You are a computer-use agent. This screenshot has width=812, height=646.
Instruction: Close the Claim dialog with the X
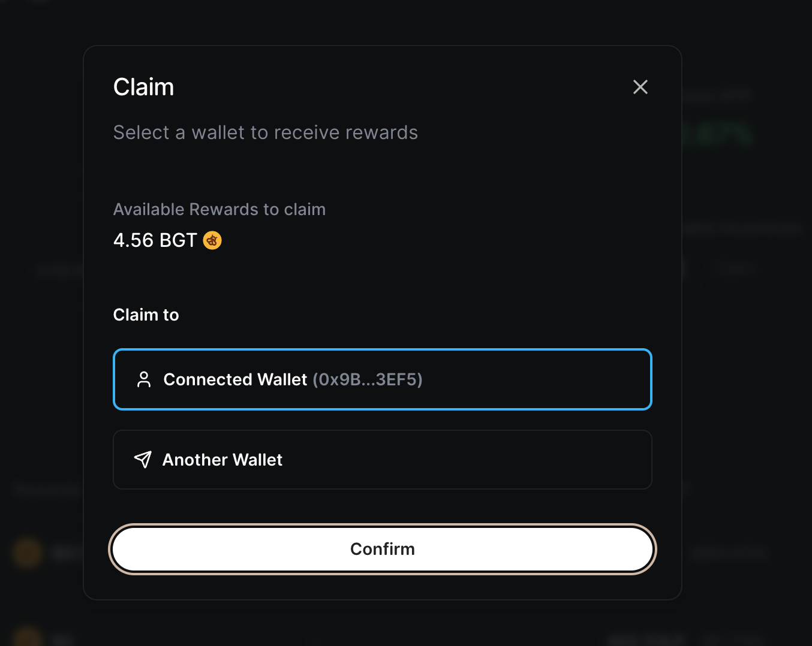[640, 87]
